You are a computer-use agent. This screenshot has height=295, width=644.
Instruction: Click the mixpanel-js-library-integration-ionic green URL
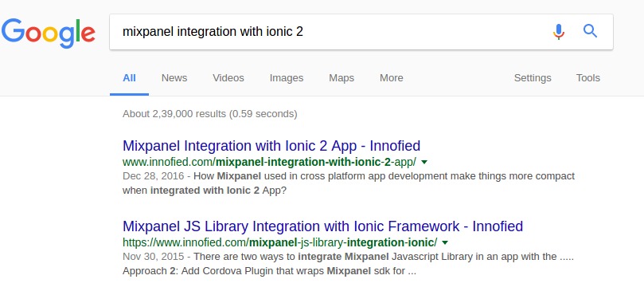tap(279, 242)
